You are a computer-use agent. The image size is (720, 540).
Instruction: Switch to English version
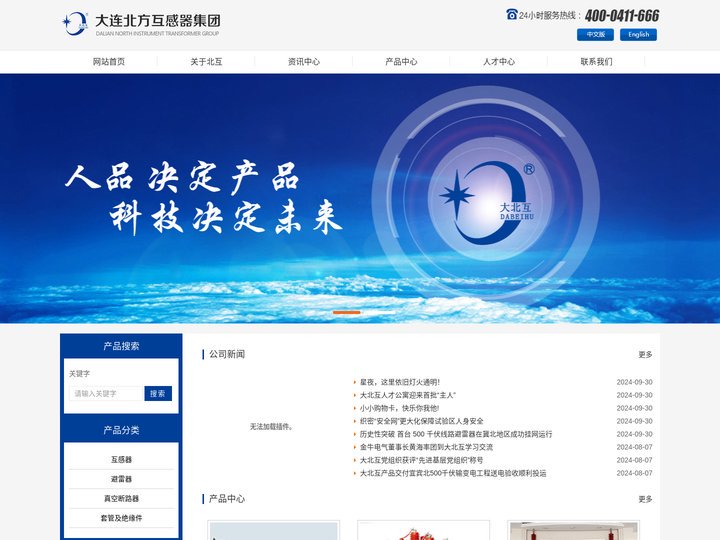638,34
